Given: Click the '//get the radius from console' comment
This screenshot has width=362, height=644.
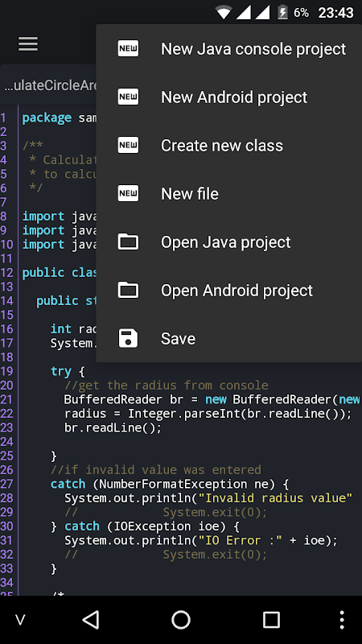Looking at the screenshot, I should 167,386.
